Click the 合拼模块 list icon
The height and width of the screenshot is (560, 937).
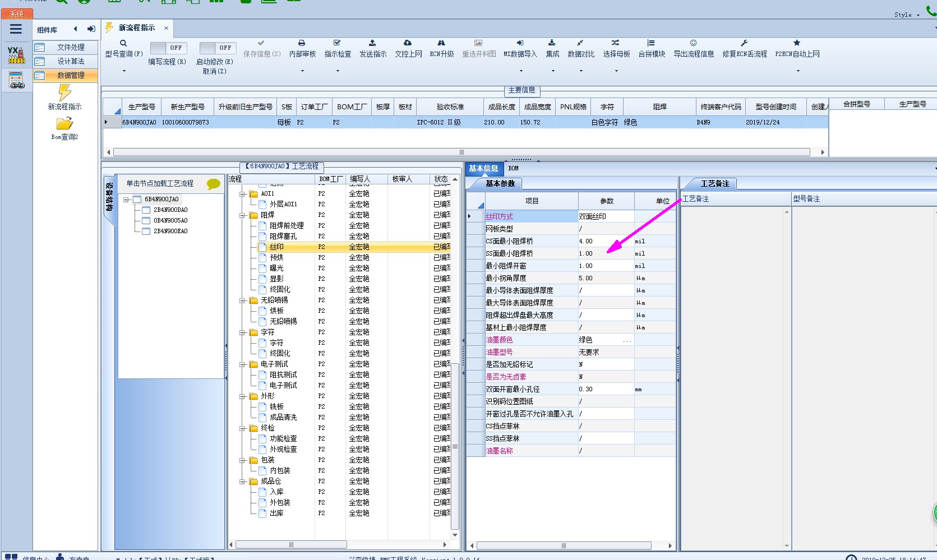point(651,43)
